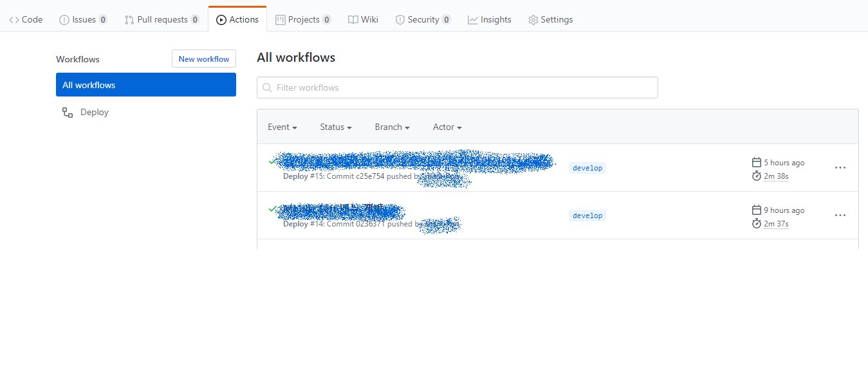
Task: Click calendar icon beside 5 hours ago
Action: click(757, 162)
